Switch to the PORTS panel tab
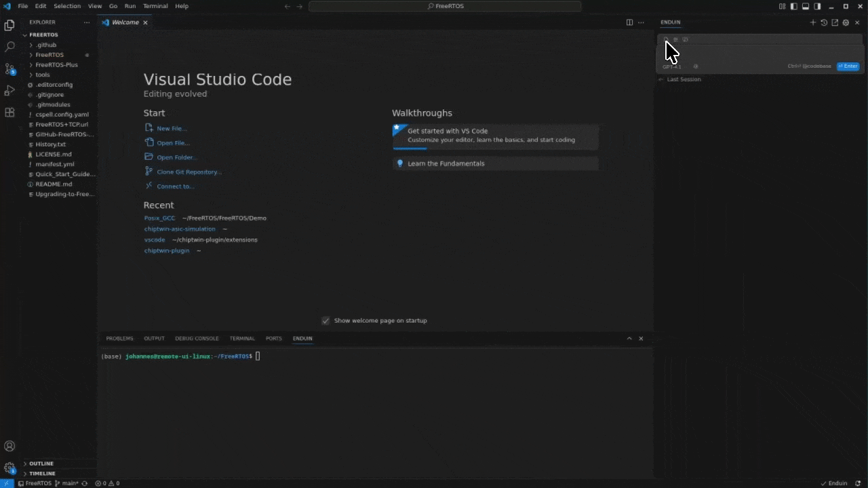The height and width of the screenshot is (488, 868). [x=273, y=338]
